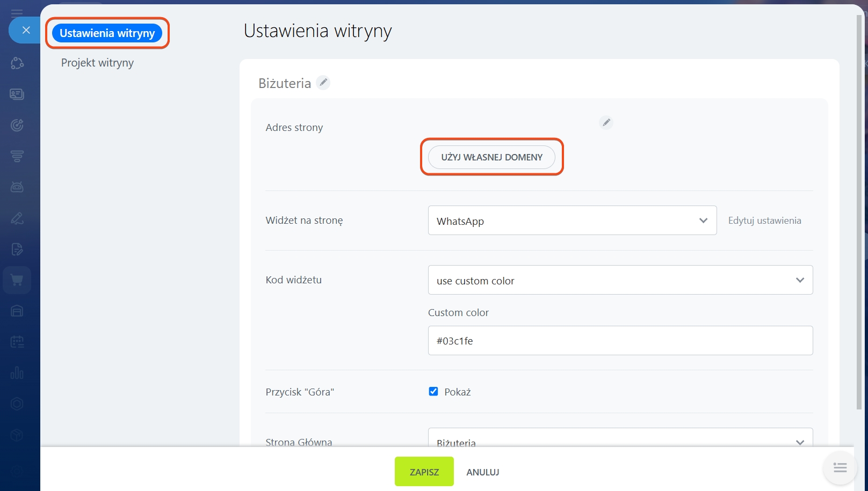Select the Ustawienia witryny tab
Viewport: 868px width, 491px height.
107,33
